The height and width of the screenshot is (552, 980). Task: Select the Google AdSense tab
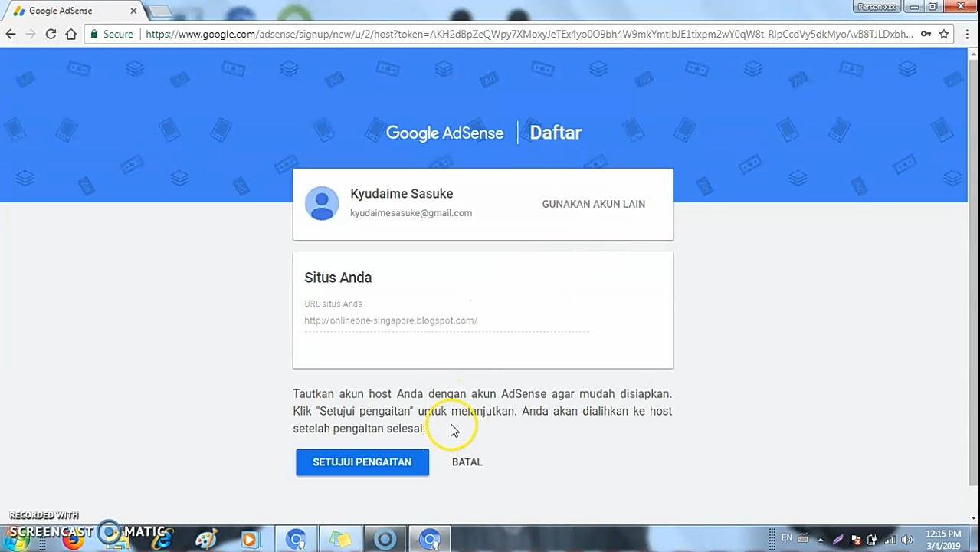coord(74,11)
